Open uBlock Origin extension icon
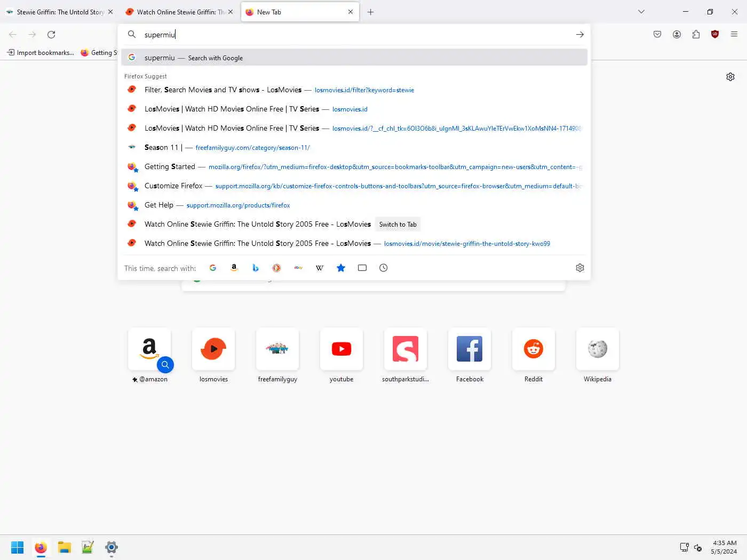 coord(715,34)
